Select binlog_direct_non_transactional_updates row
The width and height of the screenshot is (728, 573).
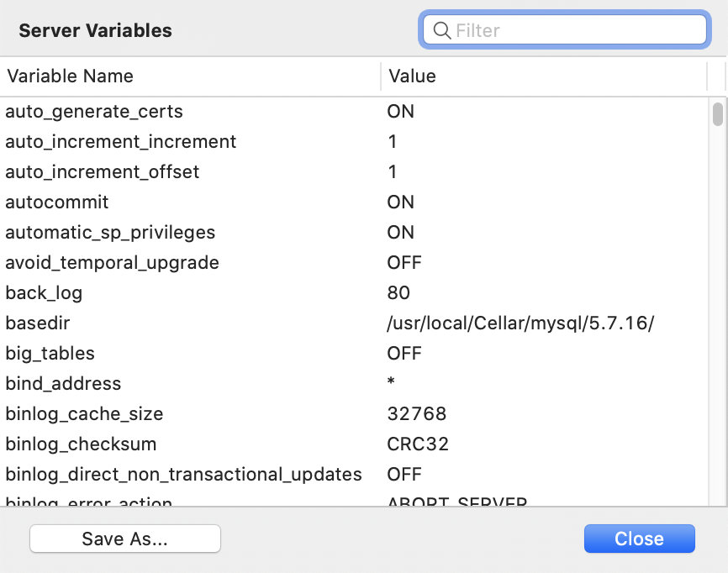point(183,475)
